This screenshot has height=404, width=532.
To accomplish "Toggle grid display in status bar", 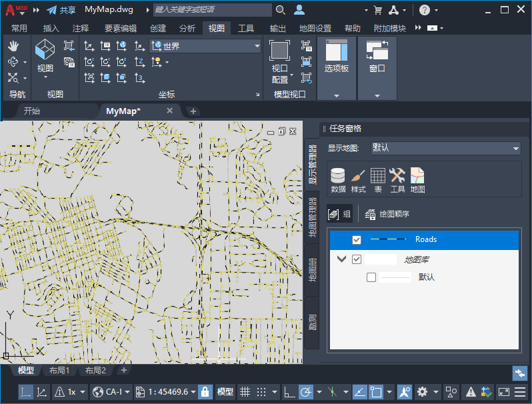I will tap(245, 392).
